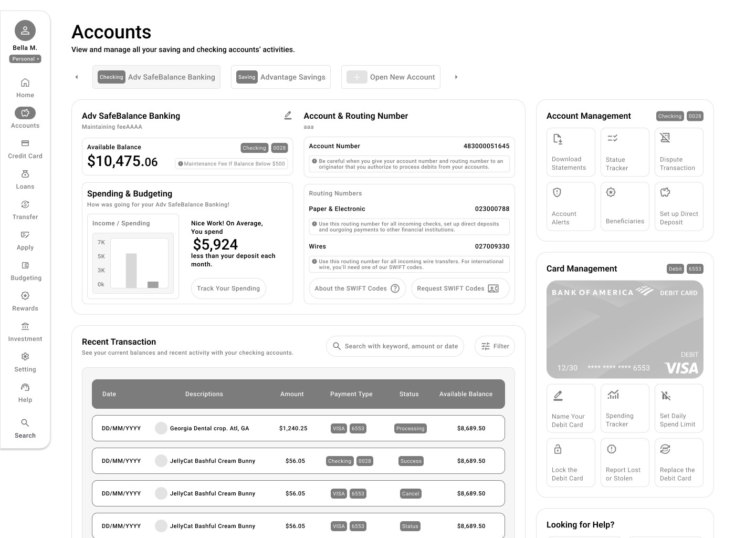The image size is (756, 538).
Task: Open Dispute Transaction tile
Action: 679,152
